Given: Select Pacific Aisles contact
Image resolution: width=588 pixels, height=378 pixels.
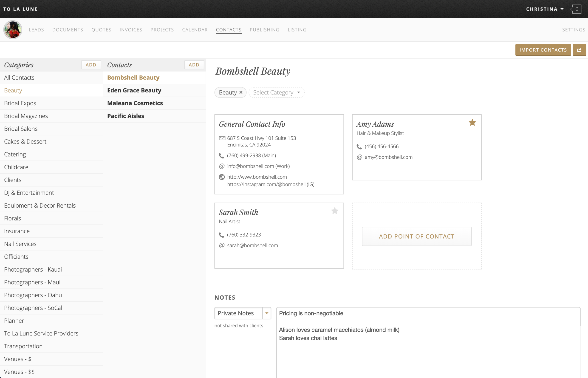Looking at the screenshot, I should coord(154,116).
